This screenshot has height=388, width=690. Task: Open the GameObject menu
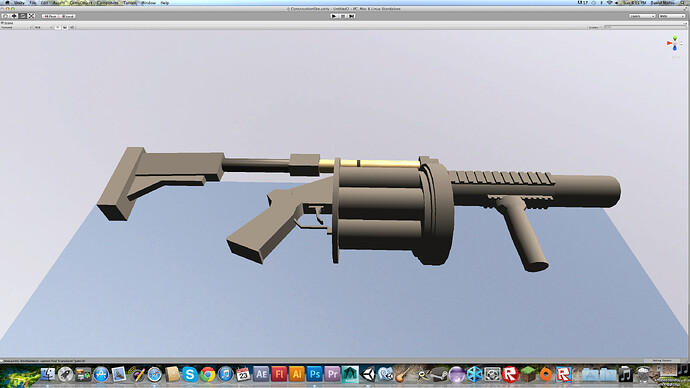(82, 3)
